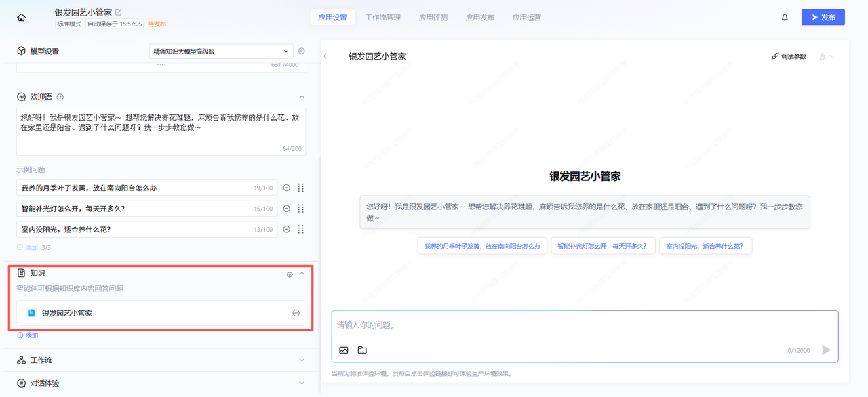Viewport: 868px width, 397px height.
Task: Click the home icon in top-left
Action: (21, 18)
